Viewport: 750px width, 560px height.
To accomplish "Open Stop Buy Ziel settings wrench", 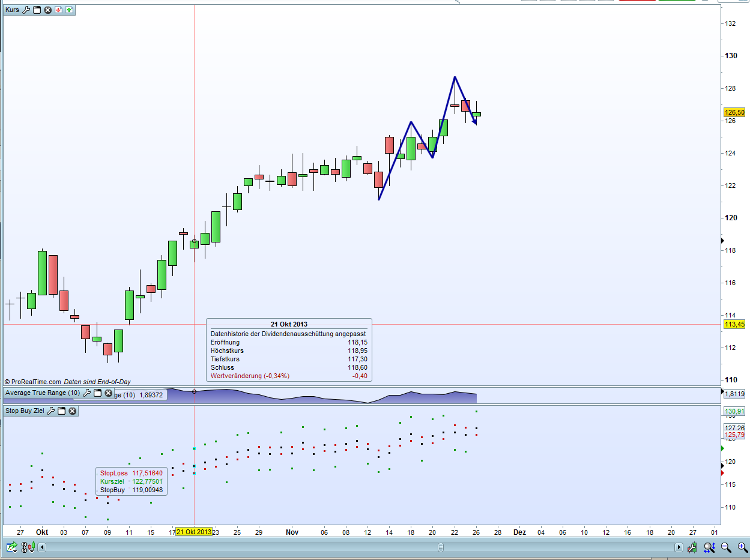I will pyautogui.click(x=50, y=411).
